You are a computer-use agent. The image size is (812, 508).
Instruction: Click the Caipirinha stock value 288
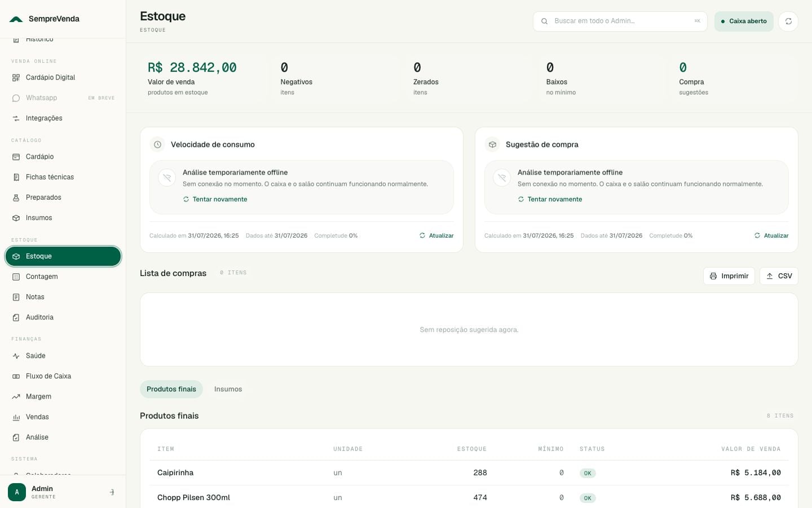(x=480, y=473)
